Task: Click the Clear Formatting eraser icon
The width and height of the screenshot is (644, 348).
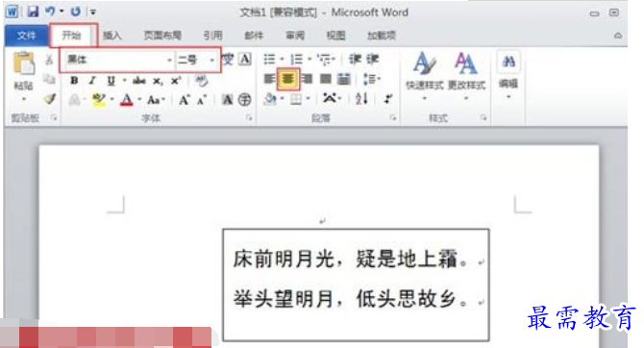Action: pyautogui.click(x=201, y=81)
